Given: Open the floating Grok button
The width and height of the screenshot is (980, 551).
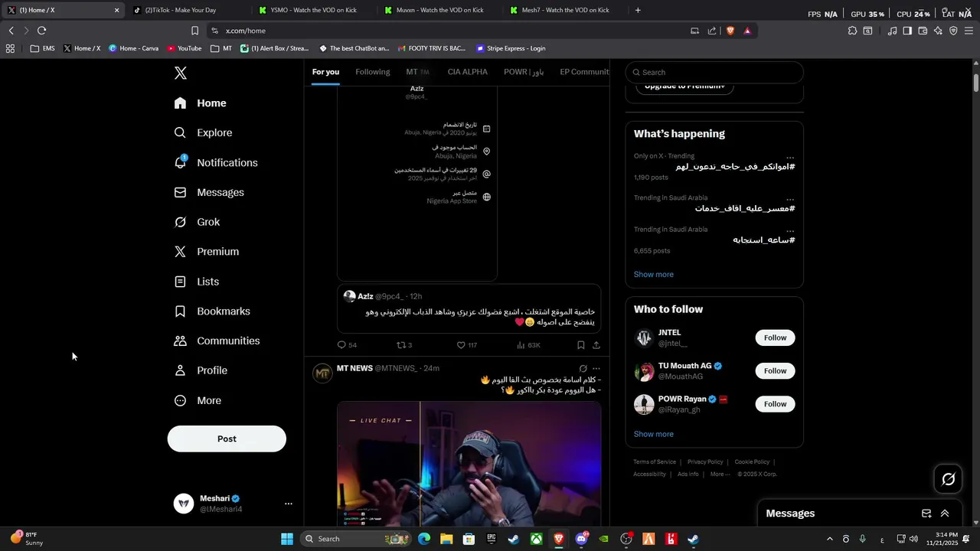Looking at the screenshot, I should pyautogui.click(x=948, y=479).
